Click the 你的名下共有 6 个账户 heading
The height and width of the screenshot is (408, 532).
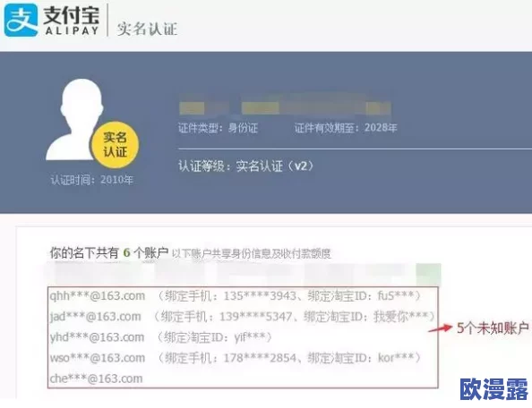(109, 253)
